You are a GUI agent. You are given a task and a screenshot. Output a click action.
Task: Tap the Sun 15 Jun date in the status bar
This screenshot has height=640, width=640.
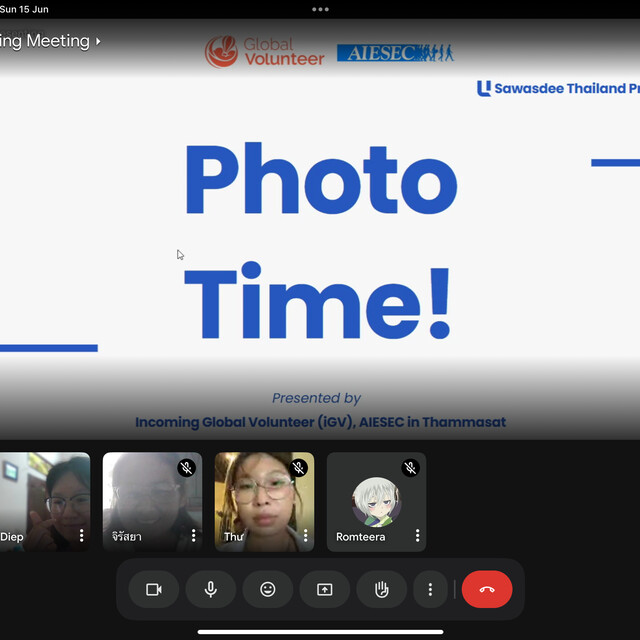pos(24,9)
